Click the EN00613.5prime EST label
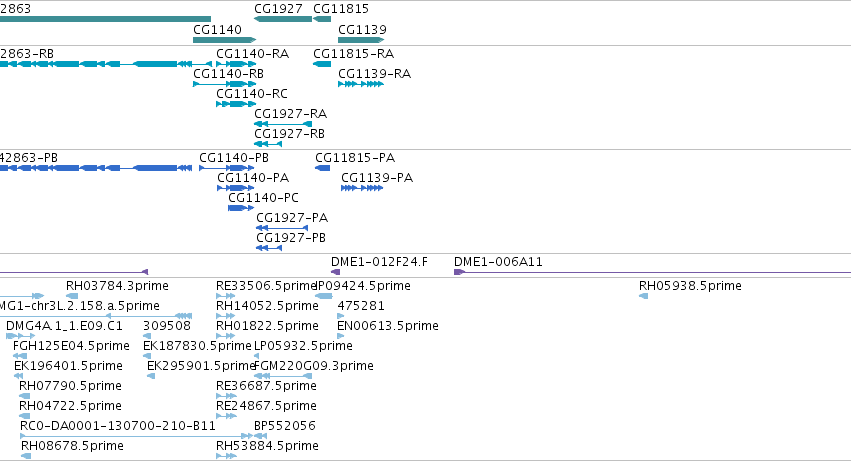851x461 pixels. 388,326
